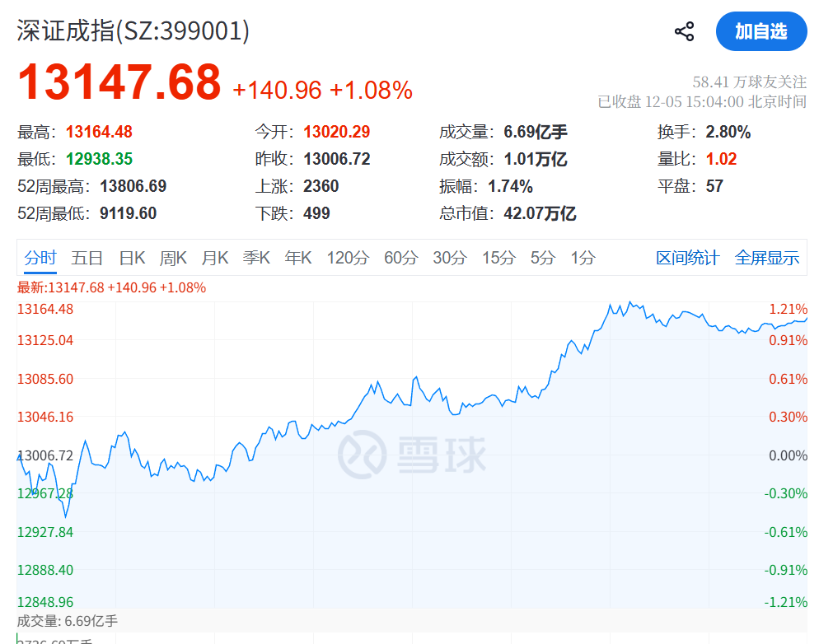Open 区间统计 range statistics
Screen dimensions: 833x644
pyautogui.click(x=688, y=258)
